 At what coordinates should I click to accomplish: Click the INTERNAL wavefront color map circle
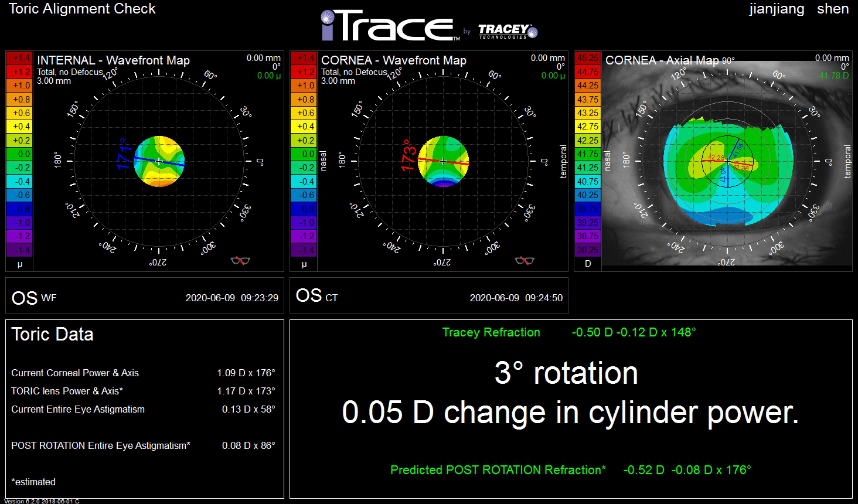click(159, 161)
